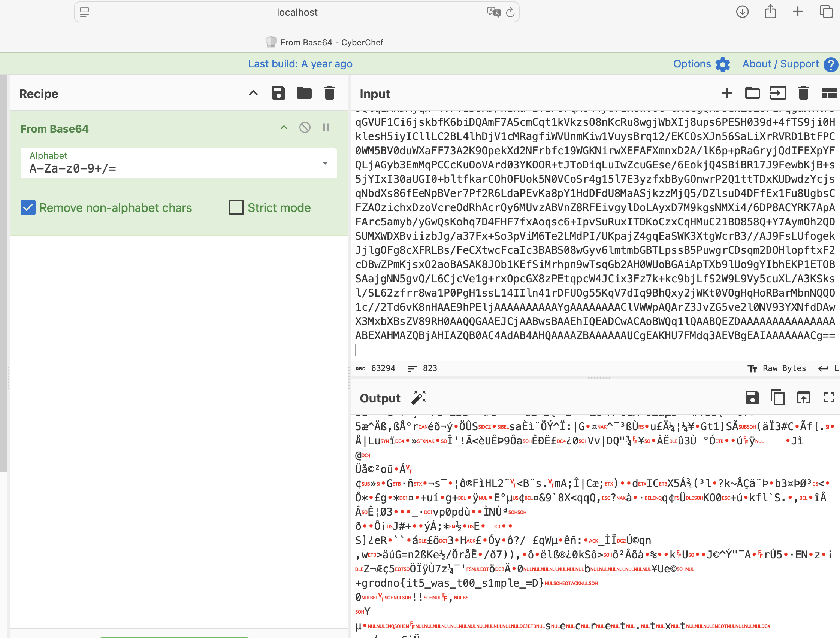The image size is (840, 638).
Task: Copy raw output to clipboard
Action: [x=778, y=398]
